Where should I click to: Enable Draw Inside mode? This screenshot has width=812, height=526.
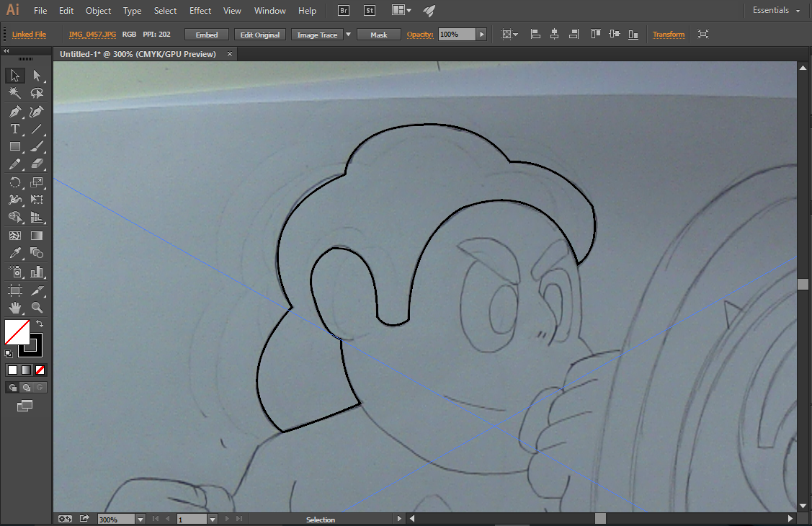click(40, 387)
